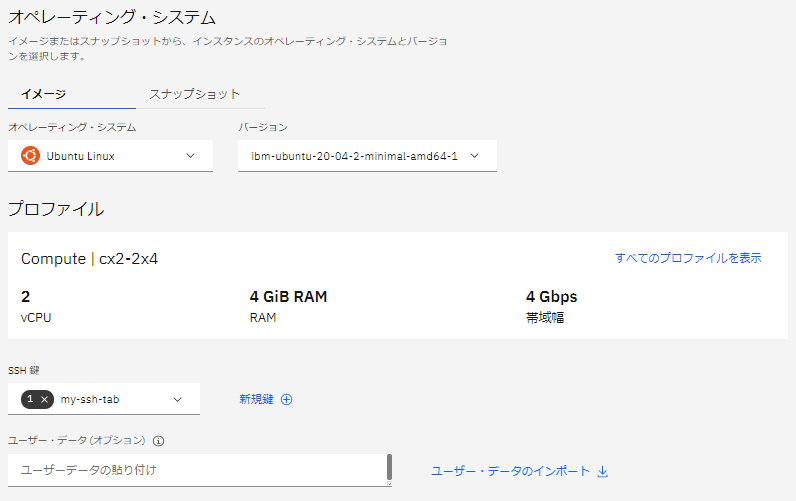The height and width of the screenshot is (501, 796).
Task: Expand the オペレーティング・システム dropdown chevron
Action: (191, 155)
